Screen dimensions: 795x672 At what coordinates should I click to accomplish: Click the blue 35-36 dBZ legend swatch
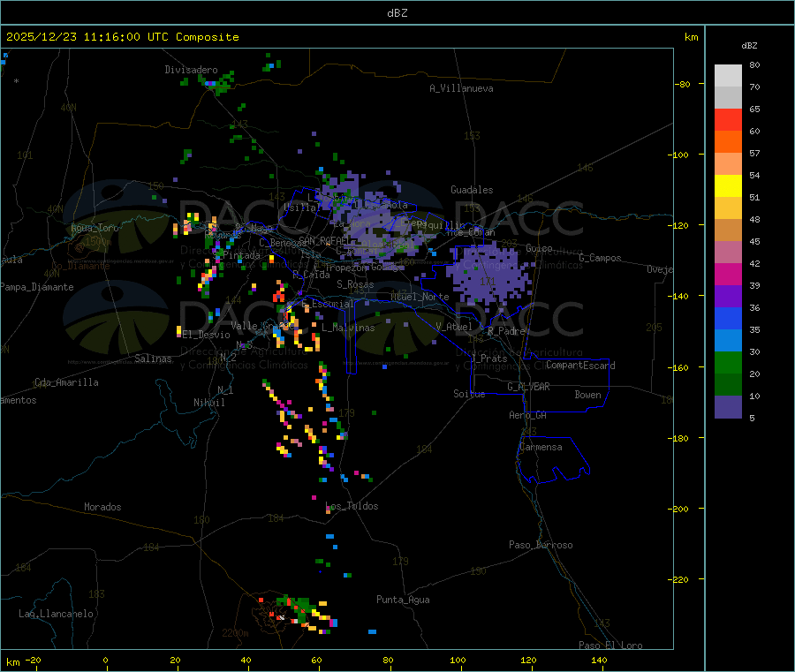(x=728, y=318)
